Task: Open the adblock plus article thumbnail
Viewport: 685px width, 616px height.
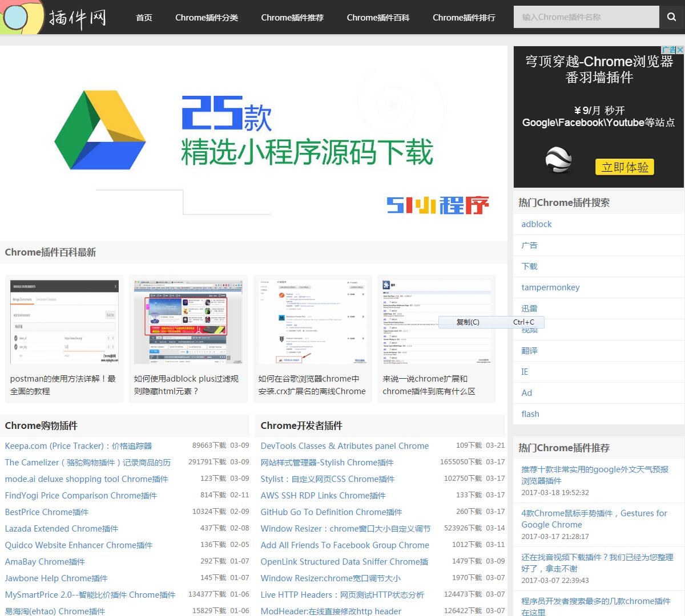Action: pos(188,322)
